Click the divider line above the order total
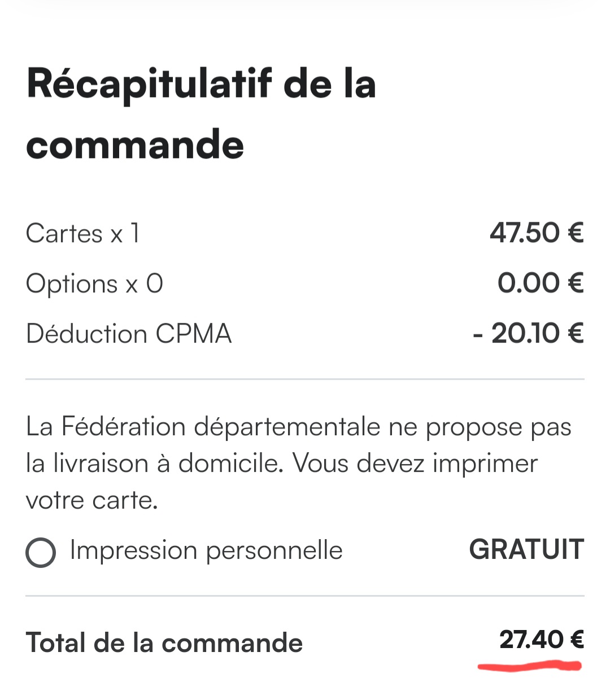The width and height of the screenshot is (610, 700). (x=305, y=596)
